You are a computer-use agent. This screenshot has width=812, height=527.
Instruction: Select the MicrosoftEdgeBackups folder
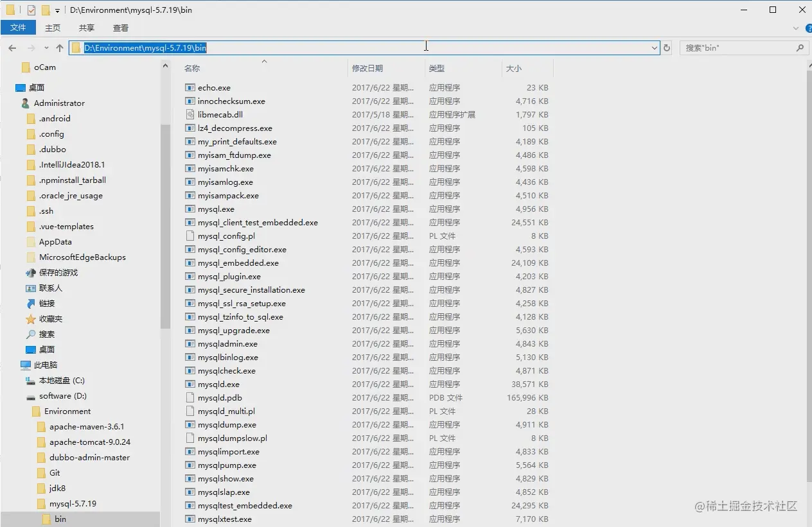82,257
